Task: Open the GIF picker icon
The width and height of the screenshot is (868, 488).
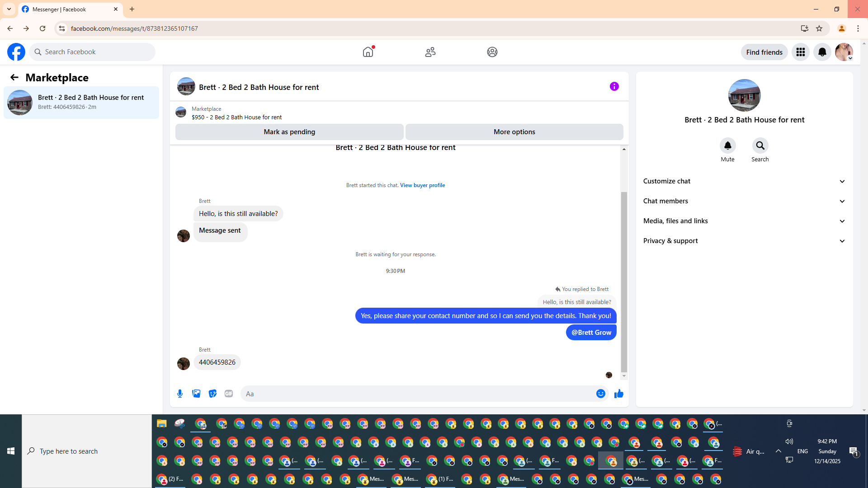Action: coord(229,394)
